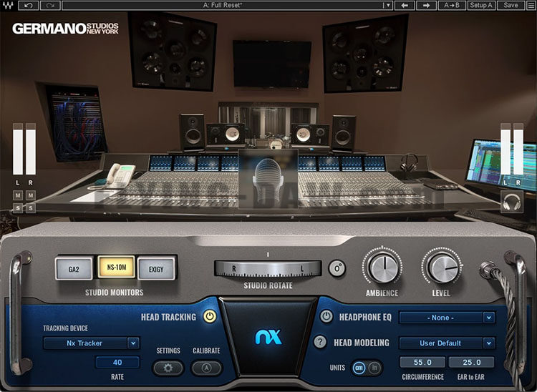Save the current preset

(x=511, y=5)
